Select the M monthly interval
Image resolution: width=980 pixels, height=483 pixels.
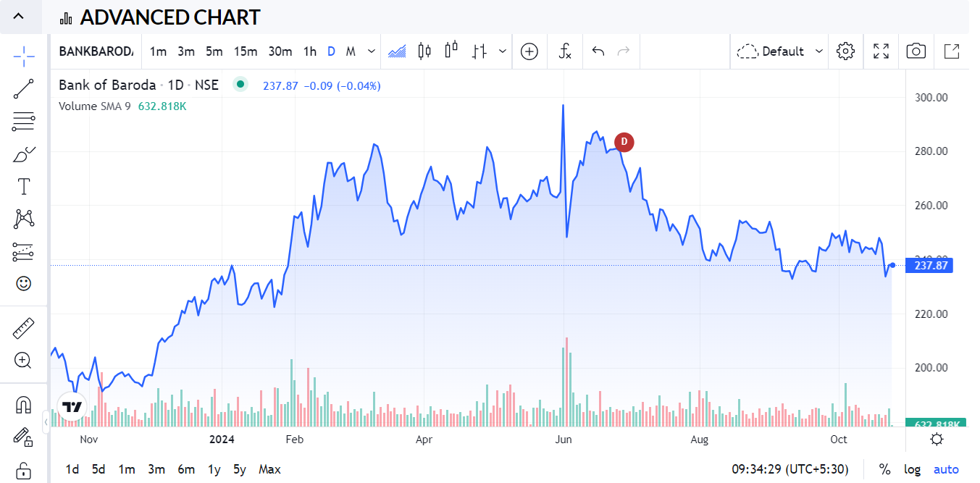(x=351, y=51)
